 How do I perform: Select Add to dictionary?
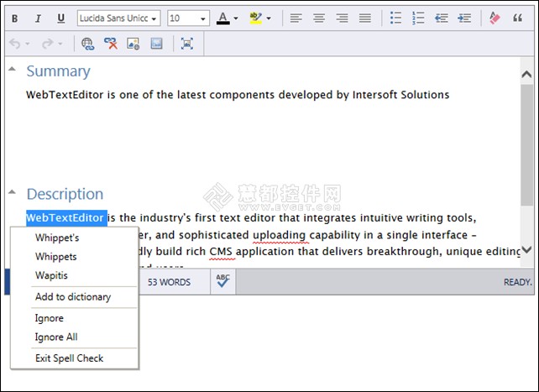(75, 297)
